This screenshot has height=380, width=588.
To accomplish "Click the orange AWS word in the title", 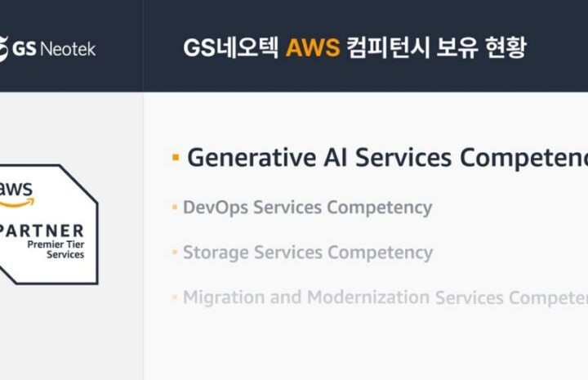I will tap(313, 47).
